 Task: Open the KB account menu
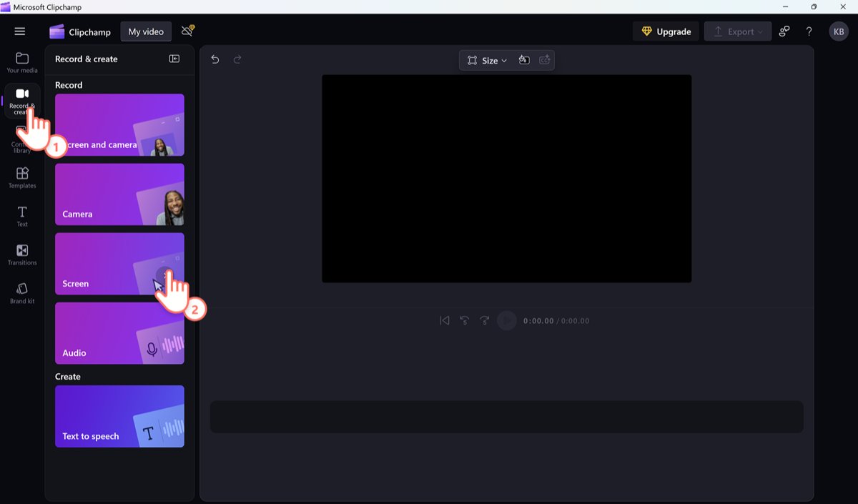pos(839,31)
